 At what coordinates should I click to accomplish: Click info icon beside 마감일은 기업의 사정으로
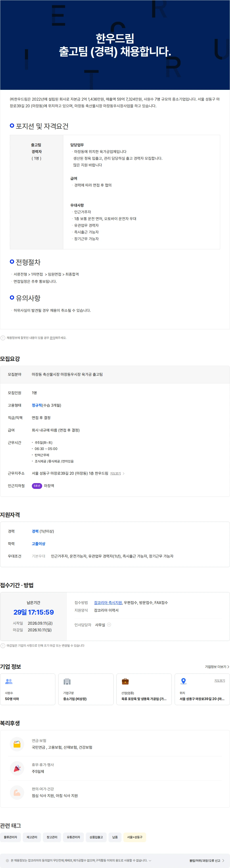[3, 645]
